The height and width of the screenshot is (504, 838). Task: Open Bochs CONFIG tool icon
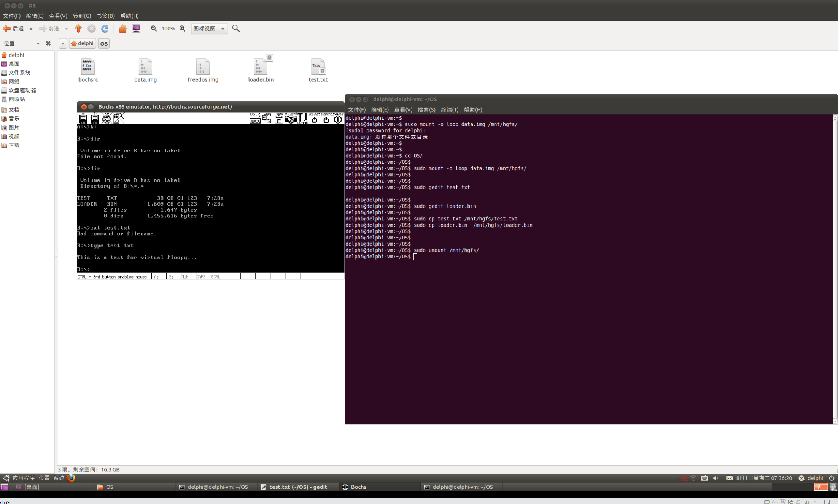coord(303,119)
